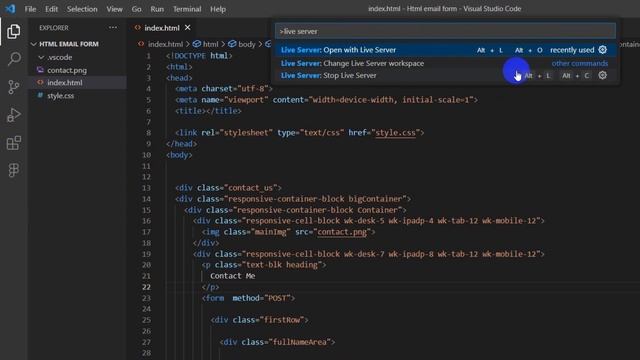Open the Run menu
Viewport: 640px width, 360px height.
157,9
